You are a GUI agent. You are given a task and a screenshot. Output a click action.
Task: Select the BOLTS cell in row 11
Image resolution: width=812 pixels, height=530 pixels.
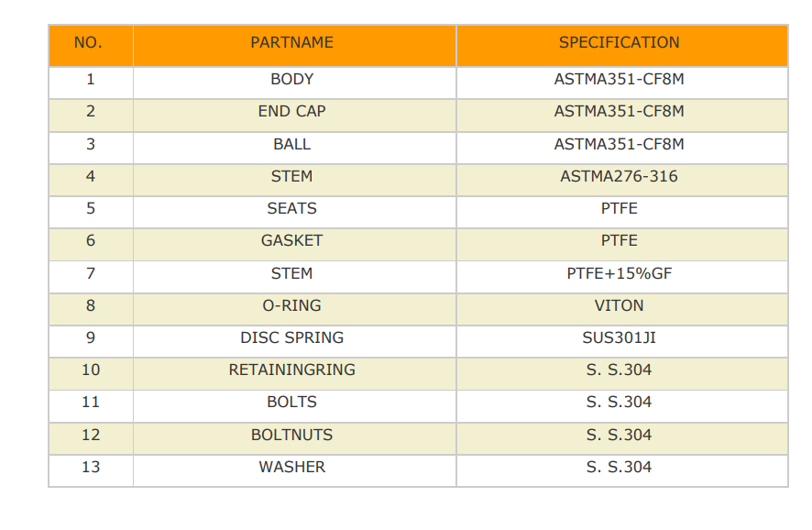click(295, 406)
